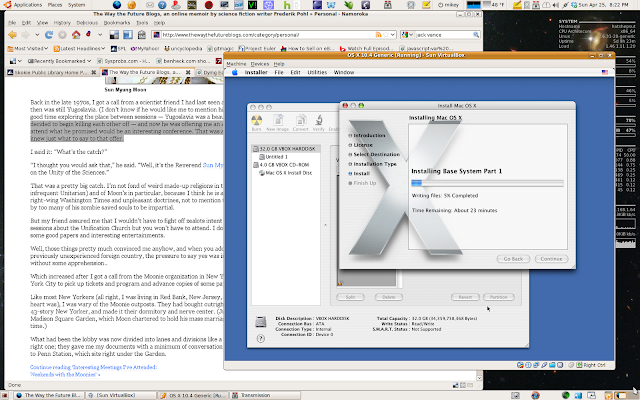Click New Image icon in Disk Utility

tap(278, 121)
